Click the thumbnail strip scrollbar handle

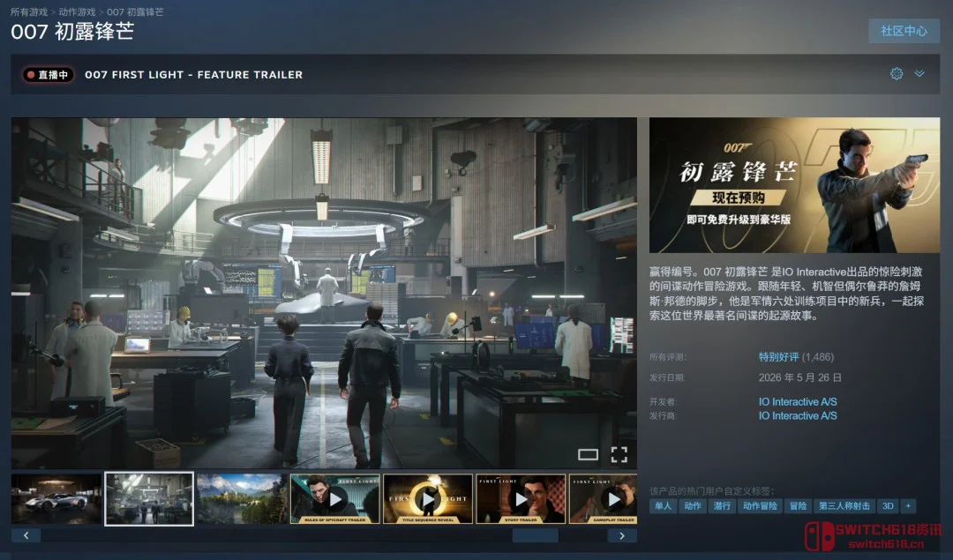(535, 535)
